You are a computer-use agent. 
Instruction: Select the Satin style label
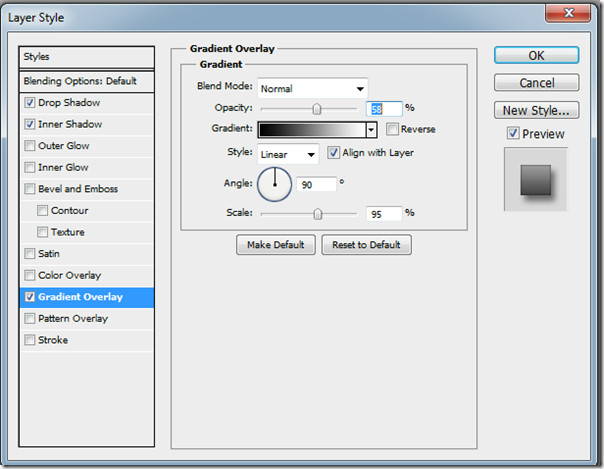point(49,254)
